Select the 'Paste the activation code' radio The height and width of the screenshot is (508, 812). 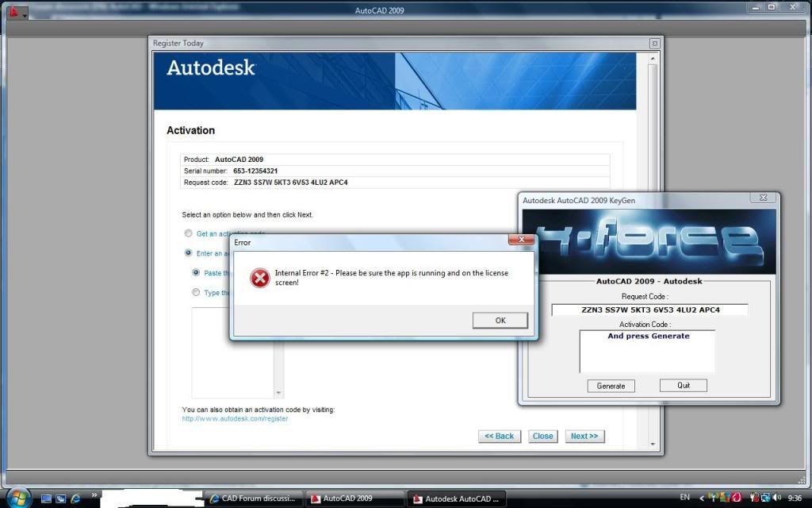pyautogui.click(x=197, y=273)
